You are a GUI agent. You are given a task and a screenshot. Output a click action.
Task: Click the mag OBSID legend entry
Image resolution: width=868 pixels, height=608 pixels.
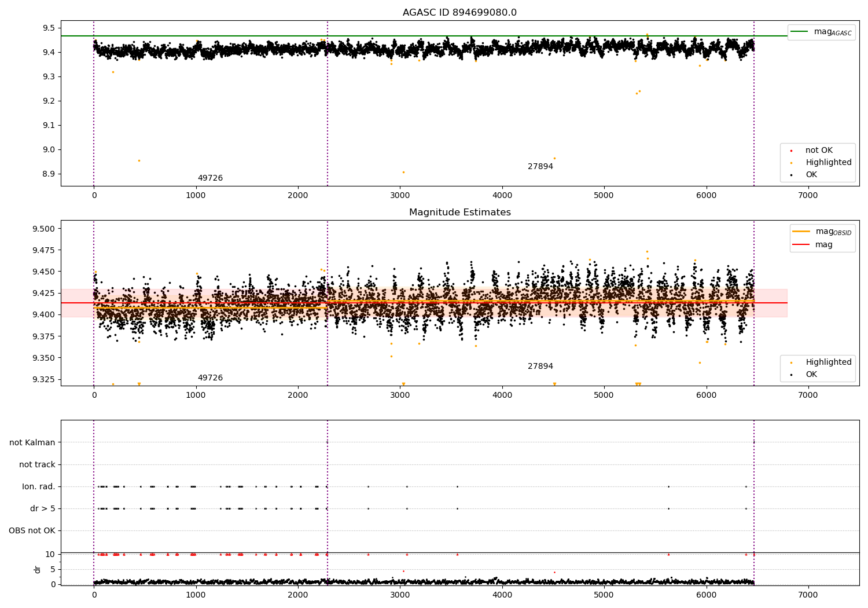[822, 232]
